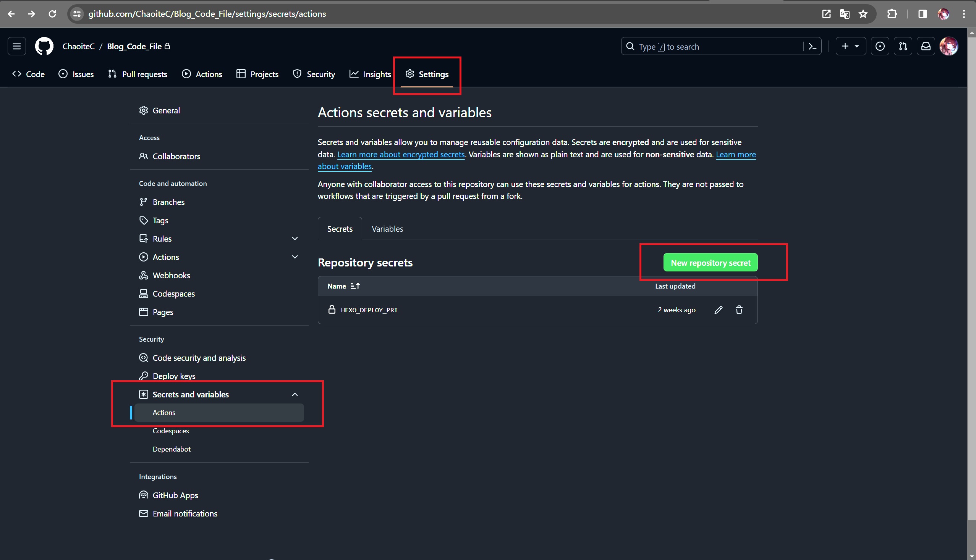View site information icon in address bar
The height and width of the screenshot is (560, 976).
[77, 14]
